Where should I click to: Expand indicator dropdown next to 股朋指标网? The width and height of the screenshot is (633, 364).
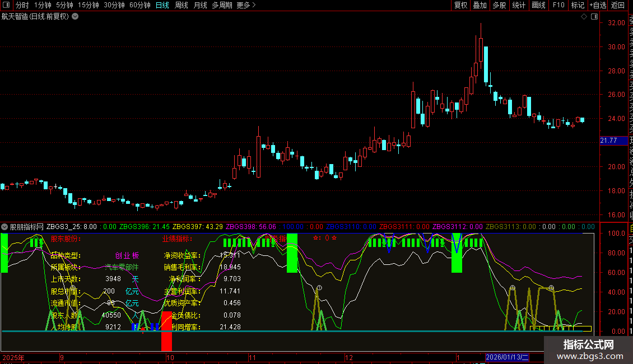[4, 227]
